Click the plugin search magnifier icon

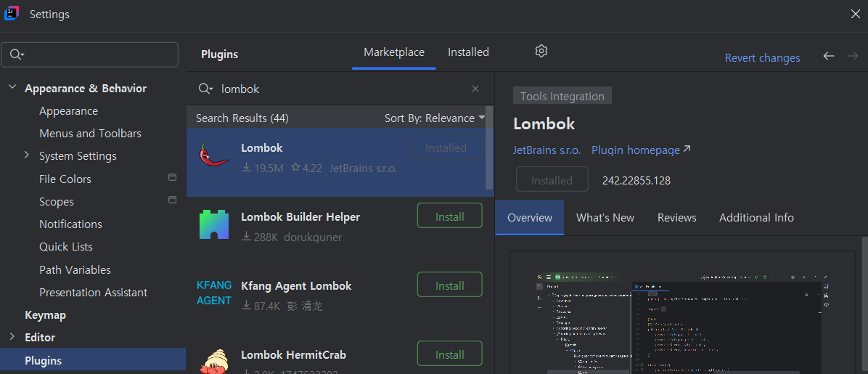click(x=206, y=89)
